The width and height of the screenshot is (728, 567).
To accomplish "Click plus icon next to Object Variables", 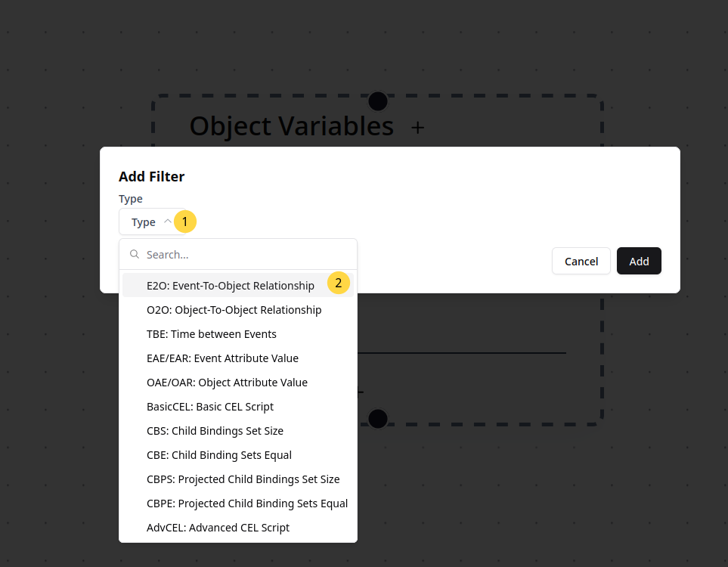I will point(418,127).
